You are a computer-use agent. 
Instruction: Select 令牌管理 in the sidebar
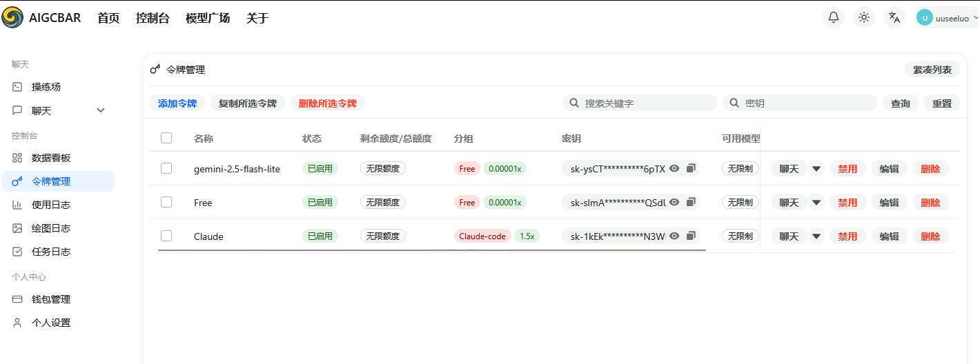tap(58, 181)
